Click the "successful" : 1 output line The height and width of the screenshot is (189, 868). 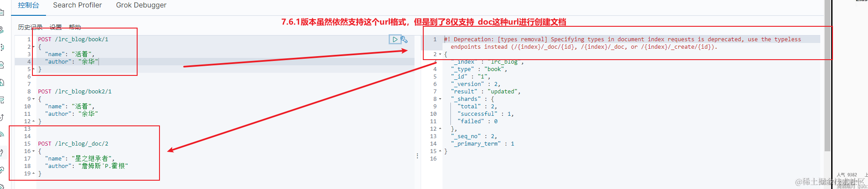click(486, 114)
